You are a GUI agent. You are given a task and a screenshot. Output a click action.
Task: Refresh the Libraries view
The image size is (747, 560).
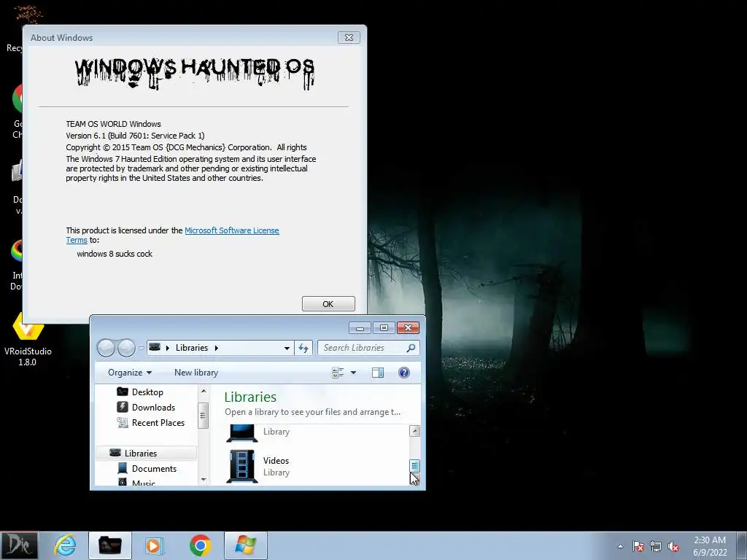coord(303,348)
